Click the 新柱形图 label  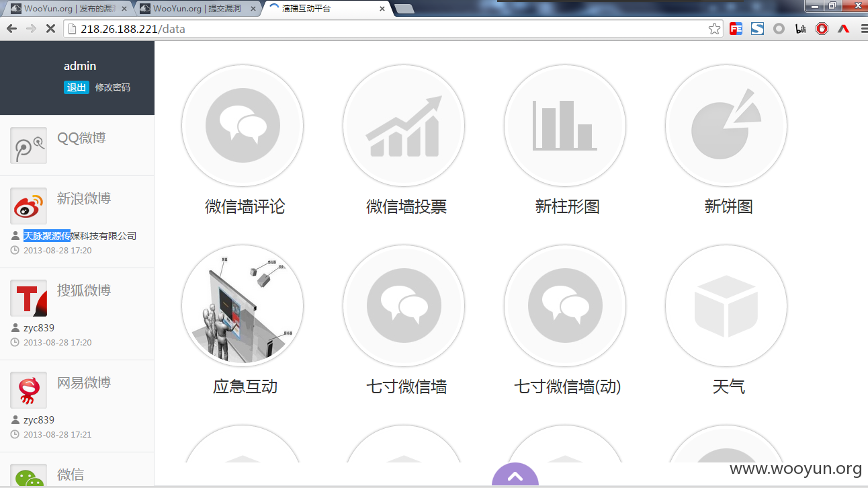tap(568, 206)
